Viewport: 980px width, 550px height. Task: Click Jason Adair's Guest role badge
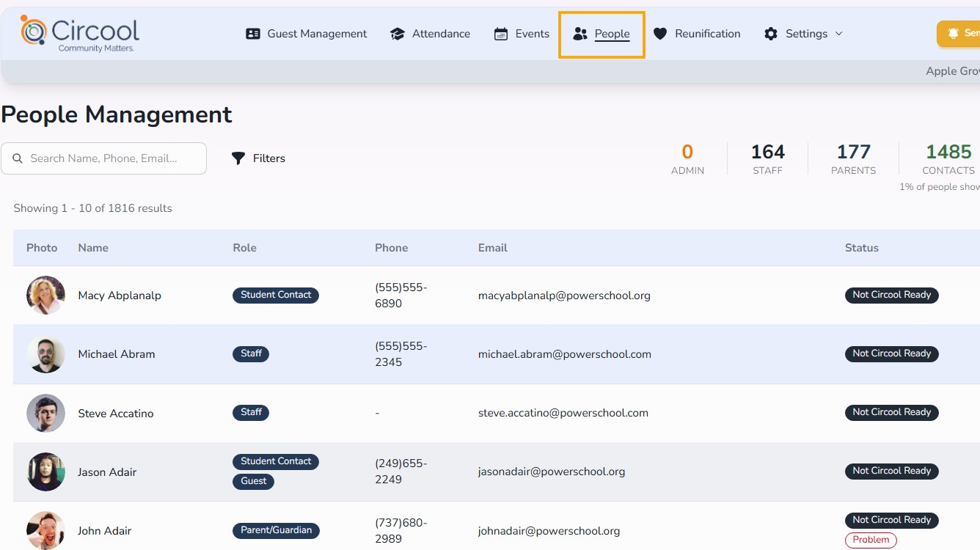254,482
